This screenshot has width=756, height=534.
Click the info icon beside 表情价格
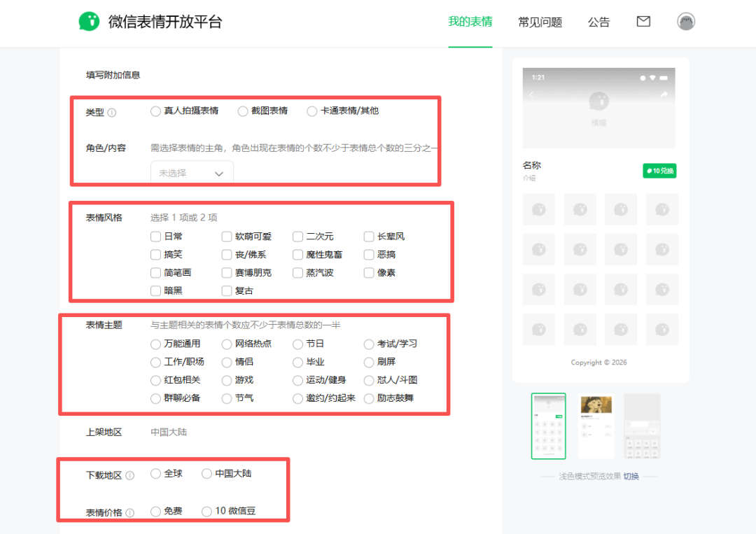129,511
